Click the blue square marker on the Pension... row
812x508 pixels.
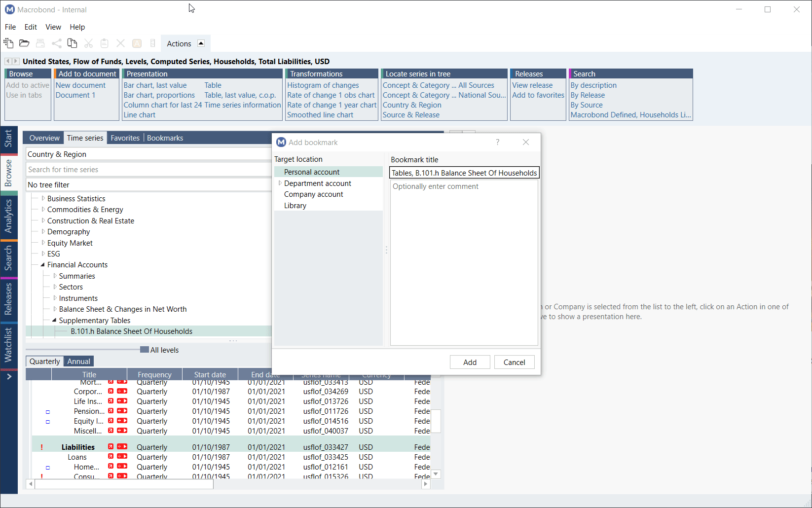click(x=48, y=412)
